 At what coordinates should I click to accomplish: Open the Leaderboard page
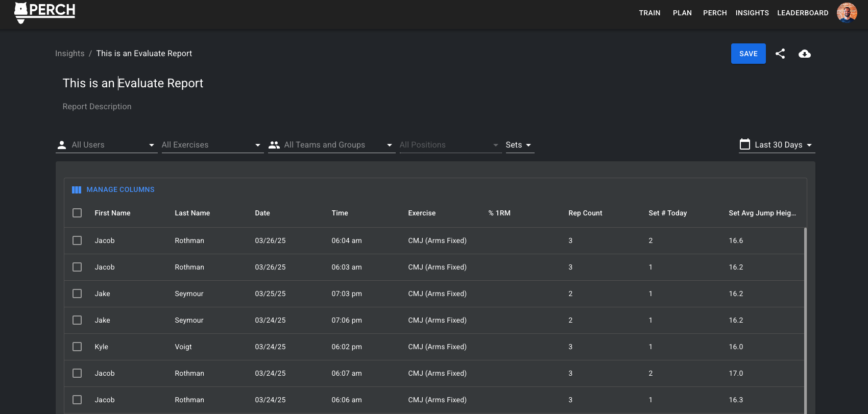pos(803,13)
